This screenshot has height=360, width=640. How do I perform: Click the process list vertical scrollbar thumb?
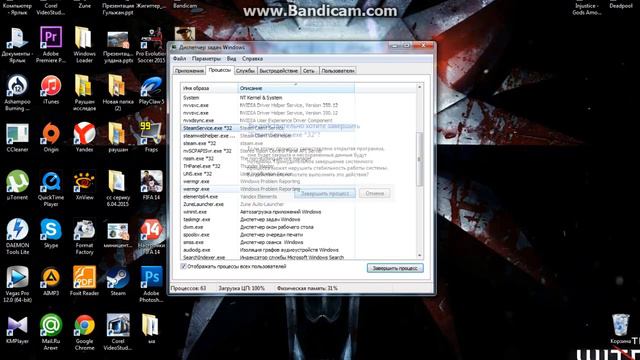point(420,159)
